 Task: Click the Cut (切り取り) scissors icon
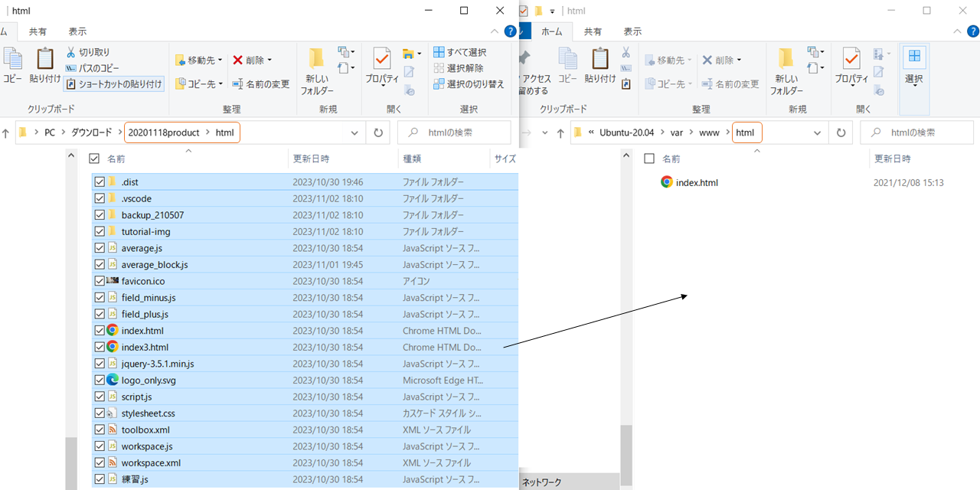click(x=71, y=52)
